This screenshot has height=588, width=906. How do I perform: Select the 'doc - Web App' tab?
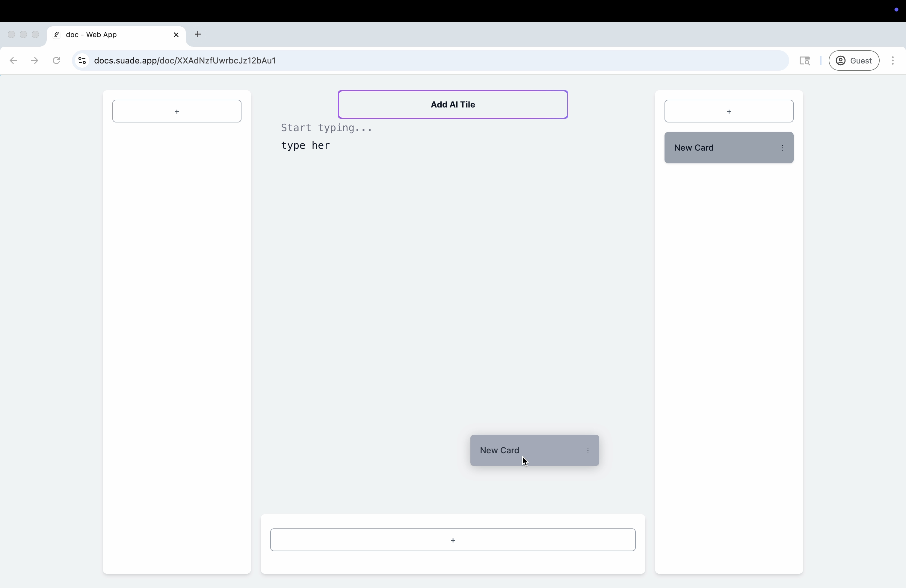click(x=116, y=35)
